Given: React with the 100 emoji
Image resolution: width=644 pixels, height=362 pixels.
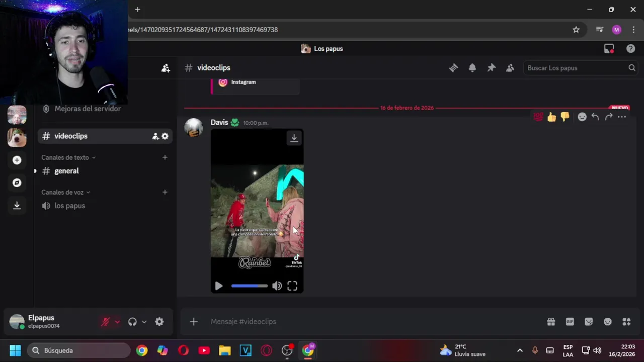Looking at the screenshot, I should [538, 117].
